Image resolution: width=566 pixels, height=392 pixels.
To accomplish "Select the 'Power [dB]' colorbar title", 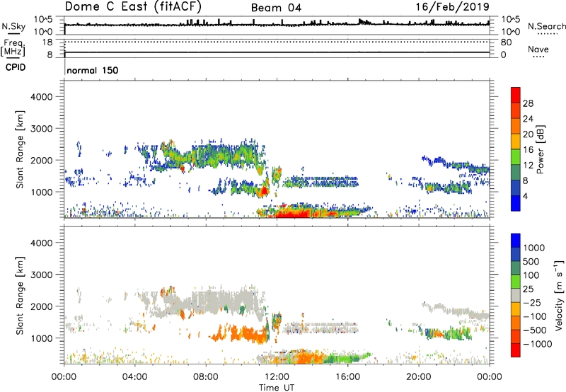I will click(x=540, y=149).
